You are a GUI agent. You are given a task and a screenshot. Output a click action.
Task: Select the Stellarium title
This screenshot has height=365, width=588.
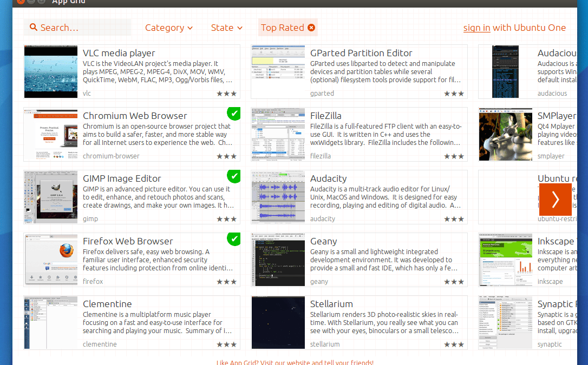(x=331, y=304)
